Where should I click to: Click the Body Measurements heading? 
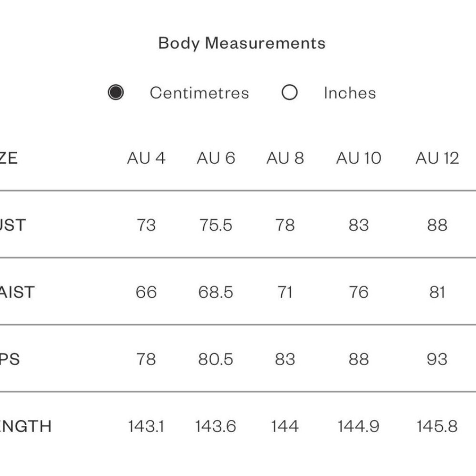coord(242,43)
